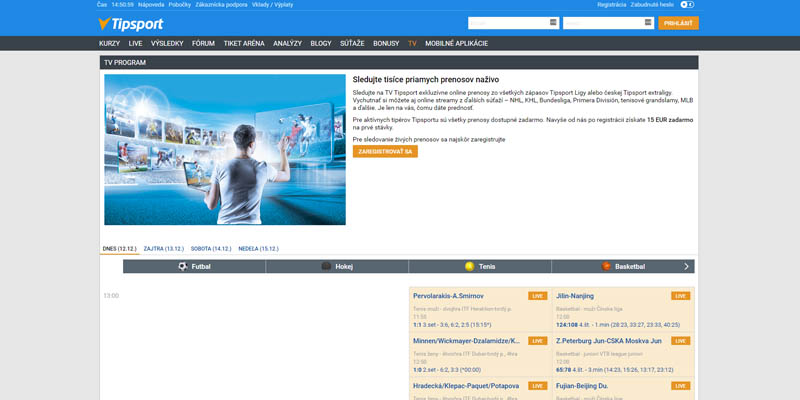This screenshot has width=800, height=400.
Task: Open Jilin-Nanjing basketball match
Action: [575, 296]
